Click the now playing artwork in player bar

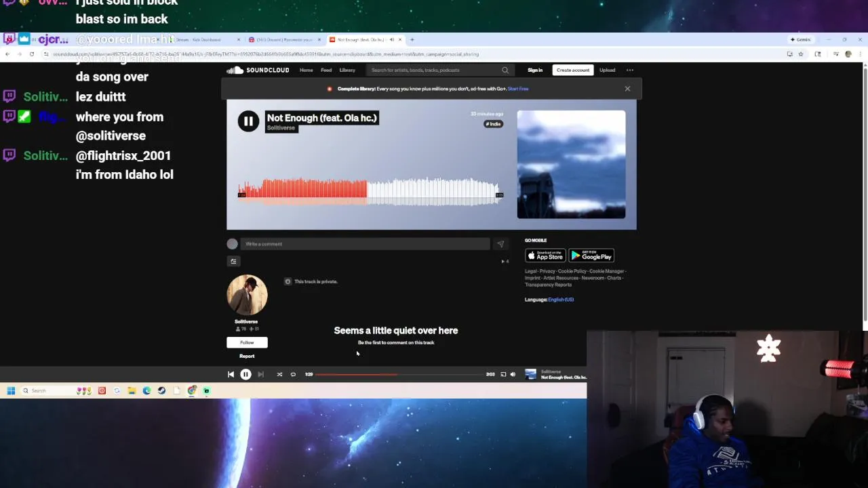pyautogui.click(x=530, y=374)
